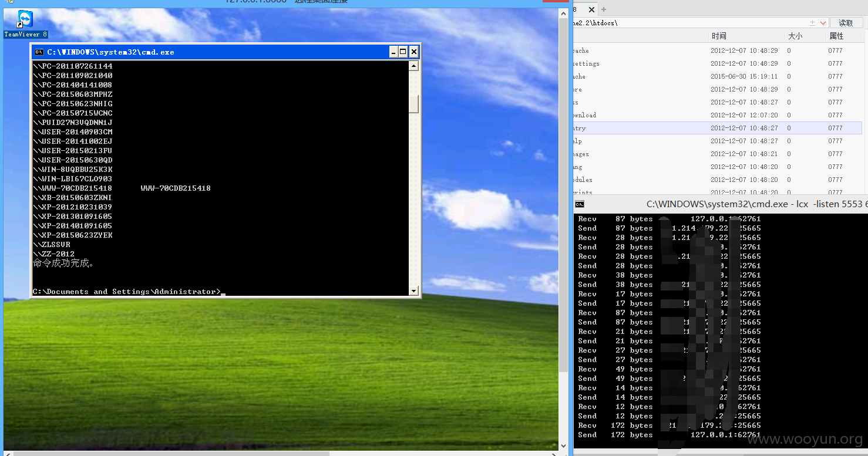868x456 pixels.
Task: Select the 'odules' folder row
Action: 718,180
